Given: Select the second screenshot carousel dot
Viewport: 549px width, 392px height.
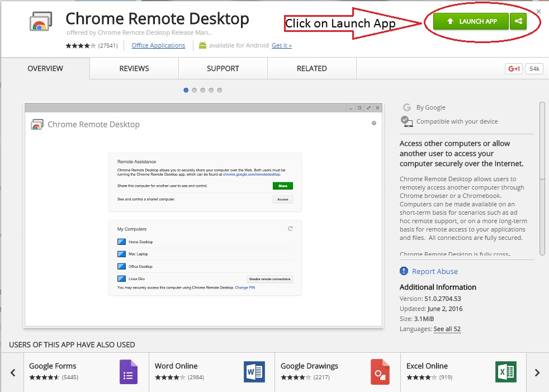Looking at the screenshot, I should tap(195, 90).
